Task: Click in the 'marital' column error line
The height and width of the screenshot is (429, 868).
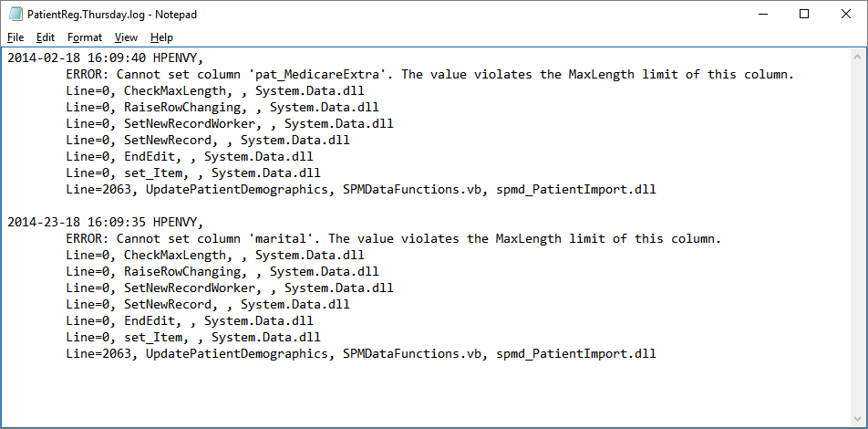Action: 393,239
